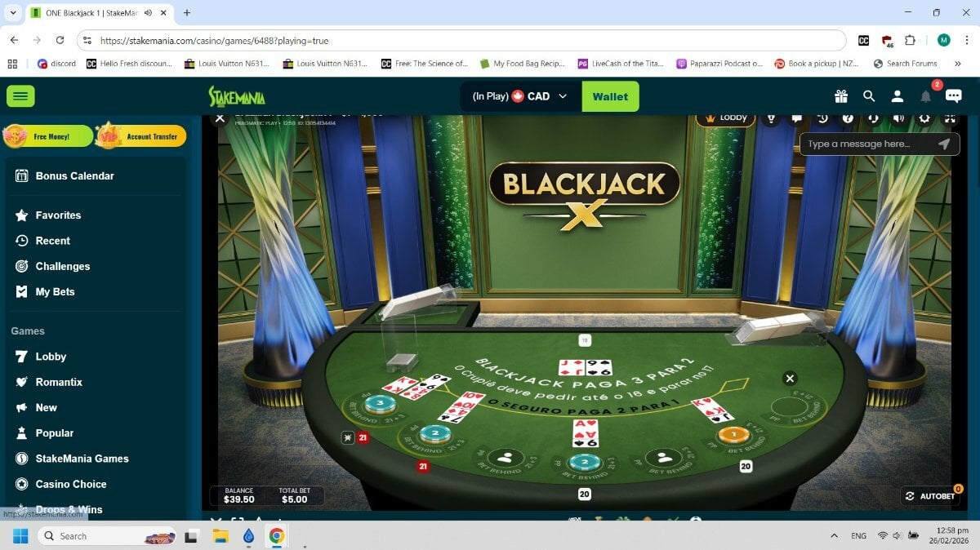Open the game help question mark icon
This screenshot has height=550, width=980.
pyautogui.click(x=848, y=118)
